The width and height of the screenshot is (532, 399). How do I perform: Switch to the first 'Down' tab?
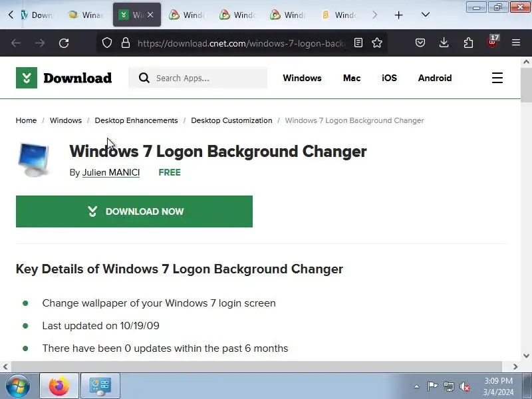(x=37, y=15)
